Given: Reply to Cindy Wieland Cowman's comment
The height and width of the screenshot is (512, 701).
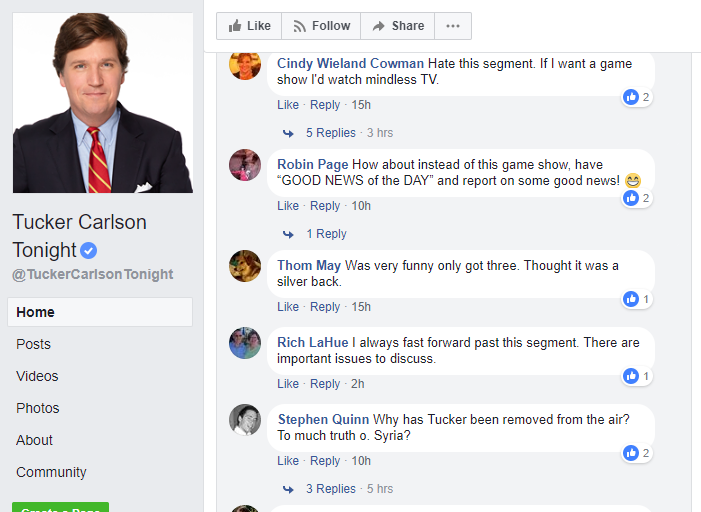Looking at the screenshot, I should [x=325, y=105].
